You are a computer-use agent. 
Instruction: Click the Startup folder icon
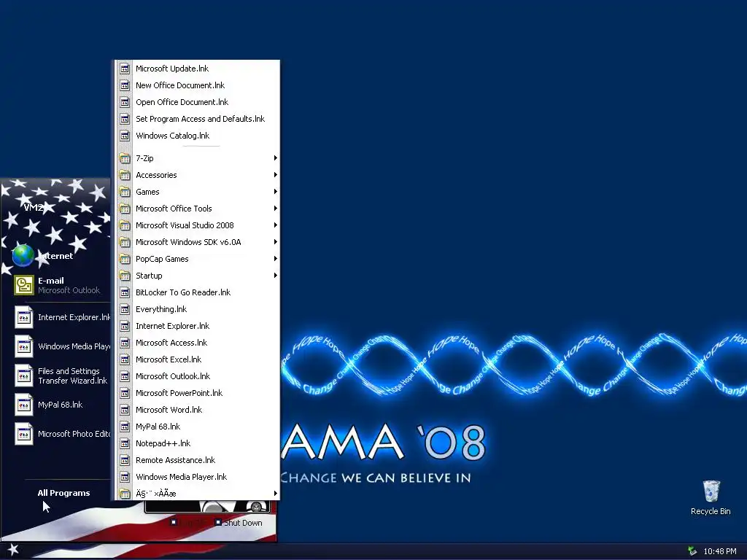[125, 276]
